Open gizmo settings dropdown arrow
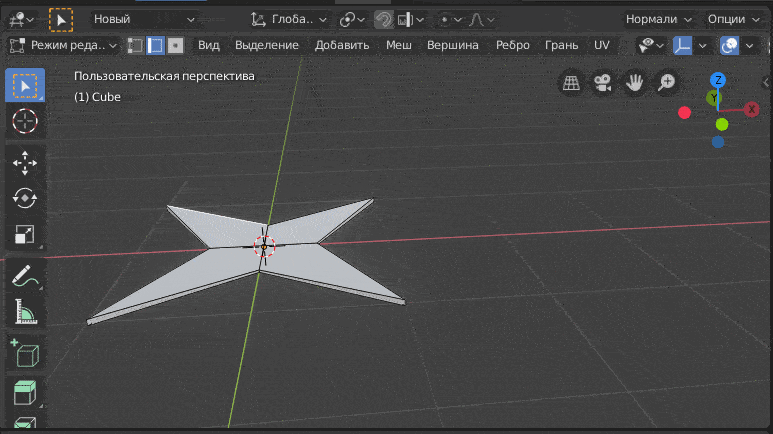Screen dimensions: 773x434 point(703,46)
